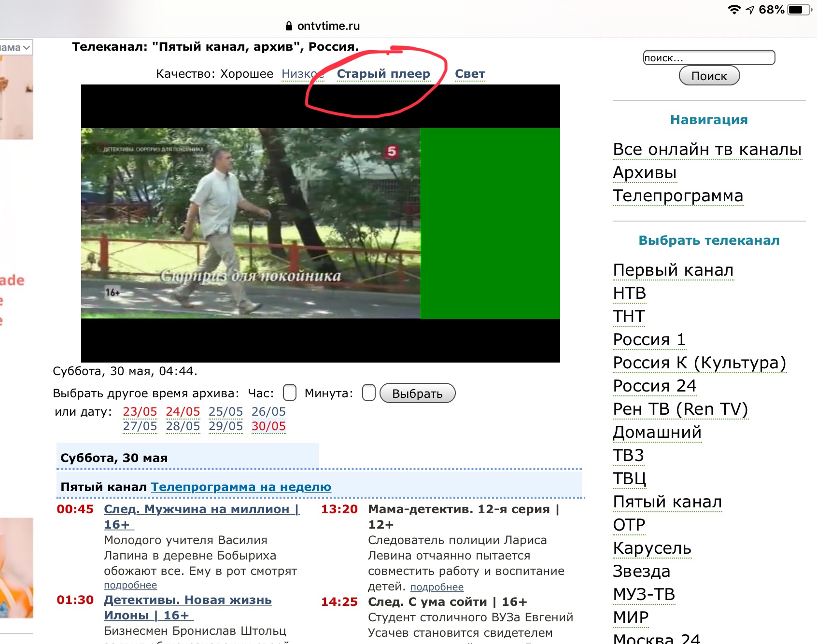Choose archive date 27/05
The height and width of the screenshot is (644, 817).
point(140,426)
